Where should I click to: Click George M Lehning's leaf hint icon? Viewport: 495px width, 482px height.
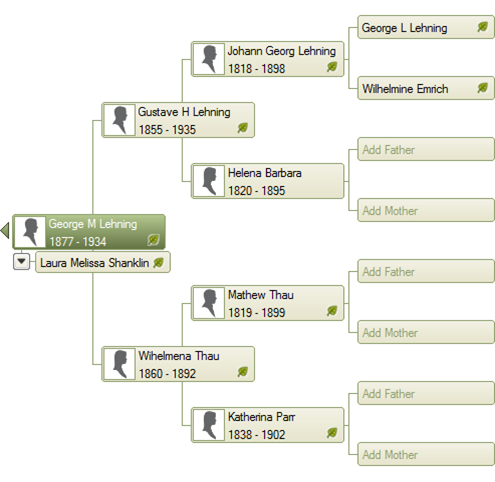point(153,240)
